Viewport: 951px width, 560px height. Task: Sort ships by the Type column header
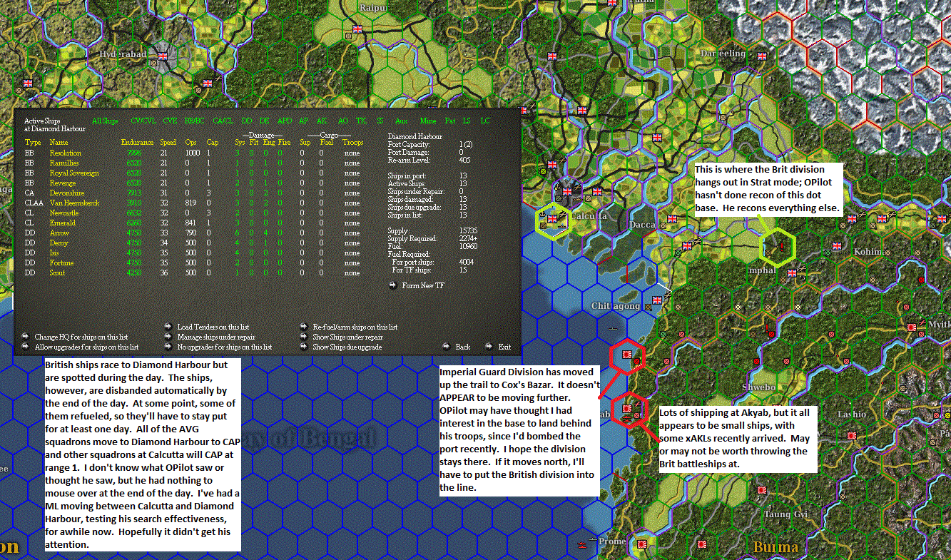pos(33,143)
